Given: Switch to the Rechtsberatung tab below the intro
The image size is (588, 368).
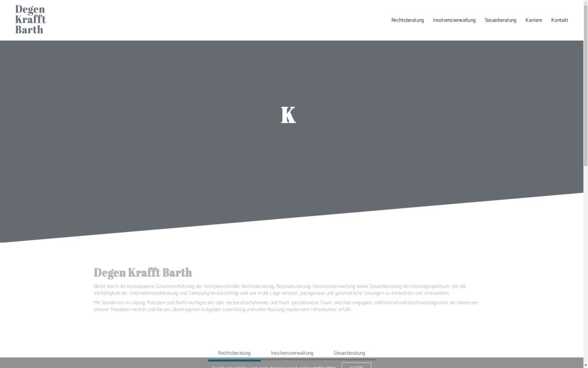Looking at the screenshot, I should click(234, 353).
